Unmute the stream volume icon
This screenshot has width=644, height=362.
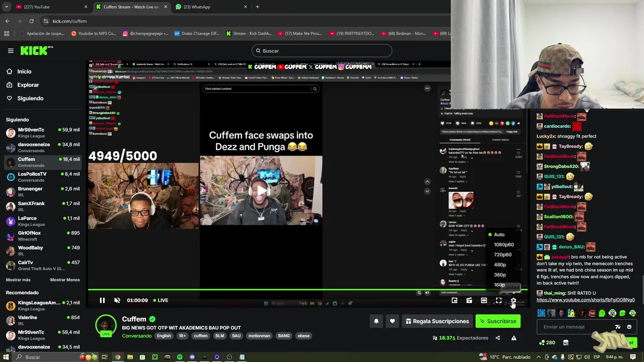point(117,300)
